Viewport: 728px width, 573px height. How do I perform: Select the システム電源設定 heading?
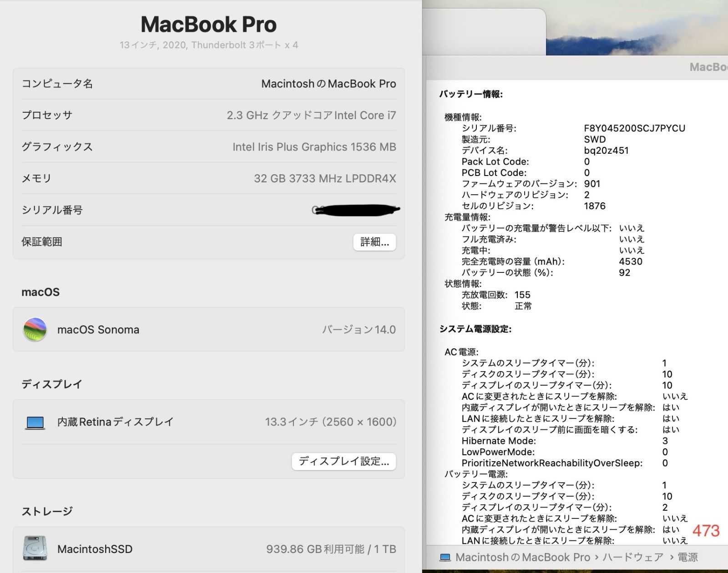(x=475, y=329)
